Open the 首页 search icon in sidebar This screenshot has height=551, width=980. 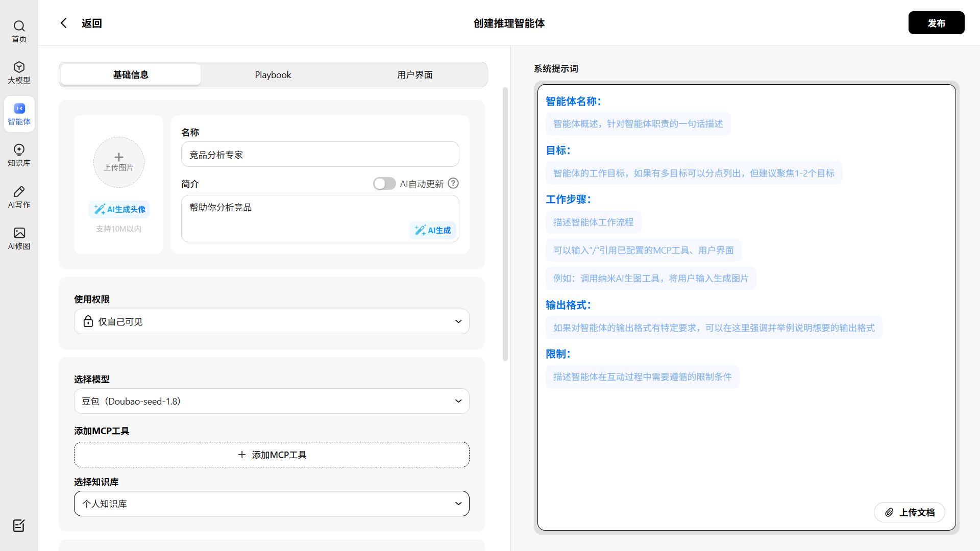click(x=19, y=26)
